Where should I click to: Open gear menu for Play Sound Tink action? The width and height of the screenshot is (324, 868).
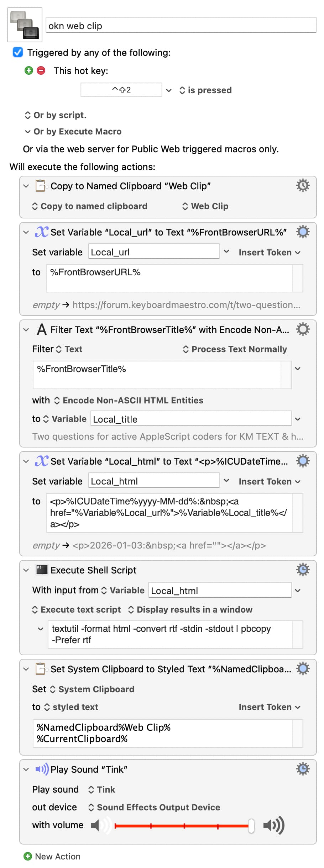(303, 769)
